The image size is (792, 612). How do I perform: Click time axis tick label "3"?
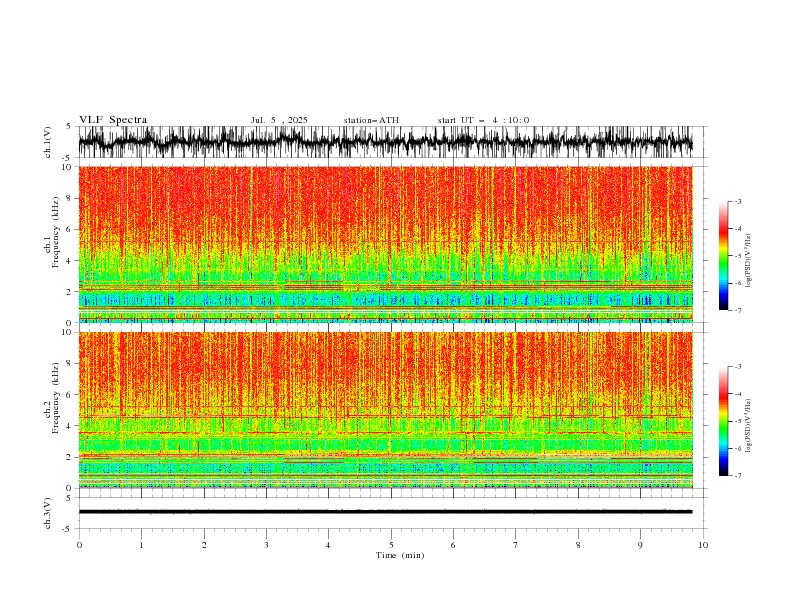click(266, 545)
